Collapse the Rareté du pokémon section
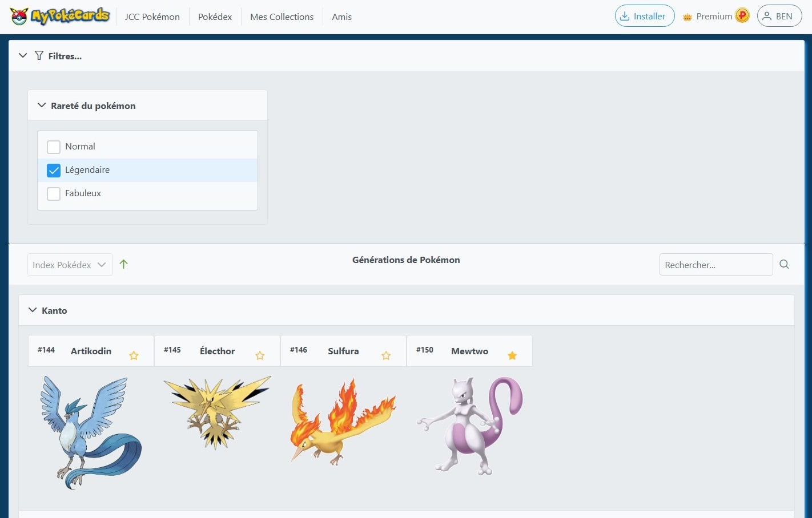Screen dimensions: 812x518 pos(41,105)
